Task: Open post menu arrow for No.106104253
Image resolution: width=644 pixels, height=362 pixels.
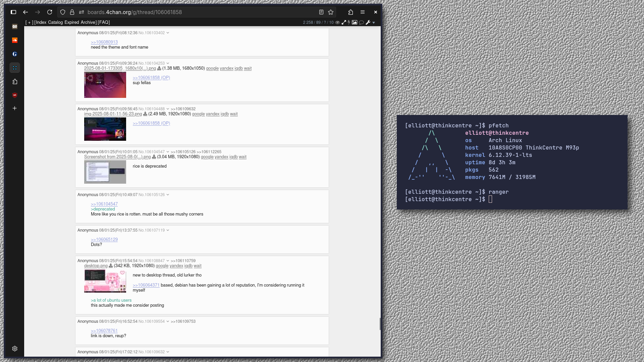Action: click(x=168, y=63)
